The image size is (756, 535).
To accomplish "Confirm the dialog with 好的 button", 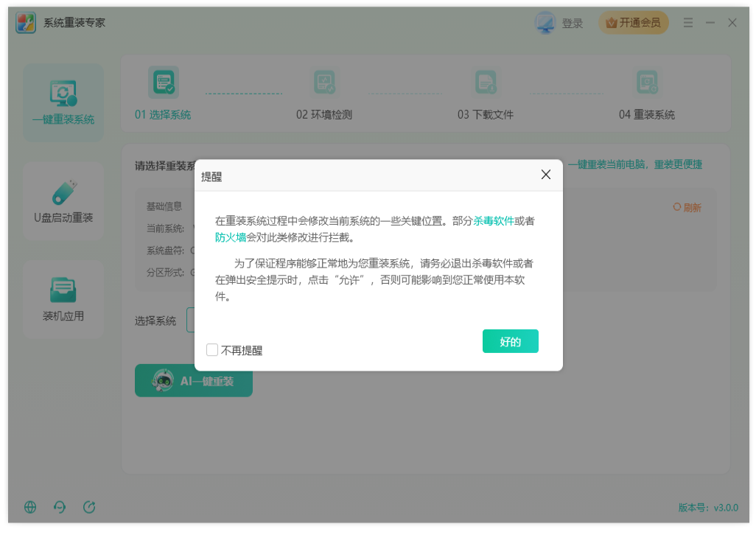I will (x=511, y=341).
